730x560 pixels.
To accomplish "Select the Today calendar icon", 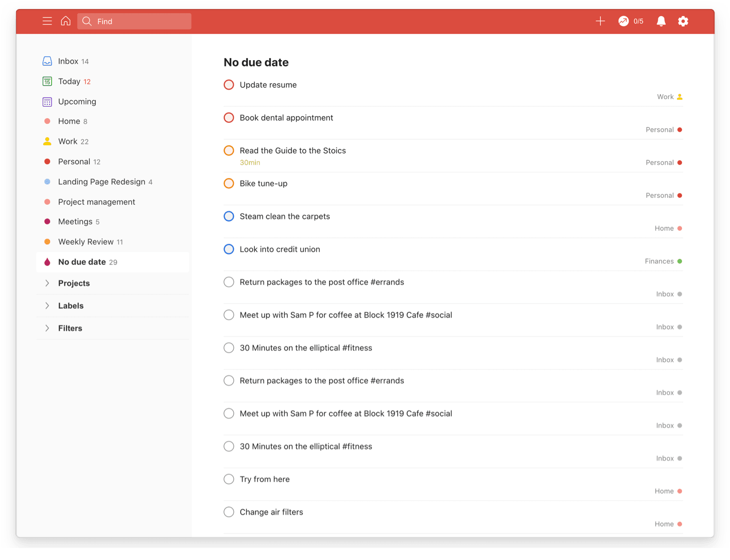I will point(47,81).
